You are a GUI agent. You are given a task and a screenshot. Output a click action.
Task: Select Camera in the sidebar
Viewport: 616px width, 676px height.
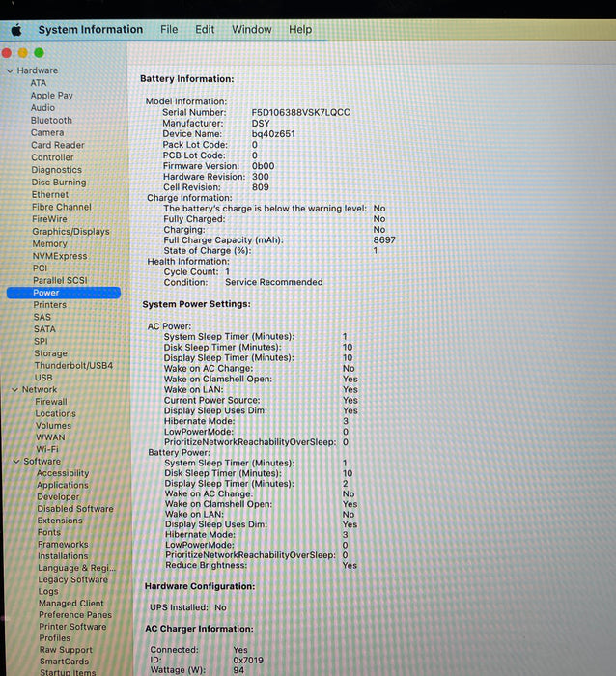click(x=47, y=133)
